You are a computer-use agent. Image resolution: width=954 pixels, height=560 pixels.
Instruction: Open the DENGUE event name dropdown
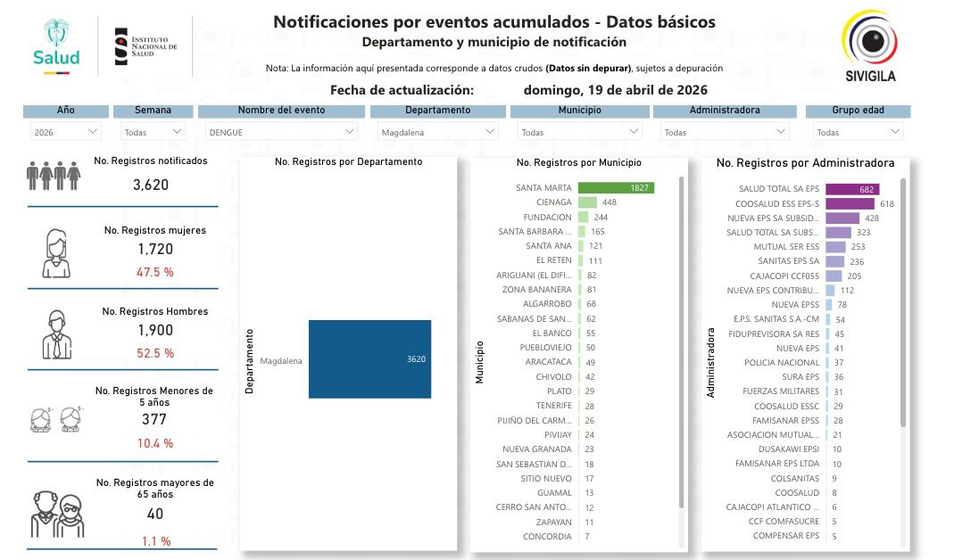click(x=280, y=132)
